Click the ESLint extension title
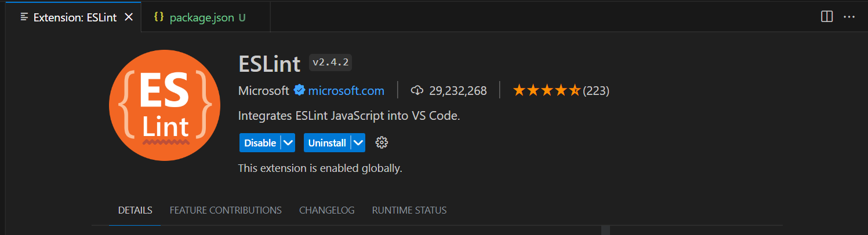The image size is (868, 235). tap(269, 63)
